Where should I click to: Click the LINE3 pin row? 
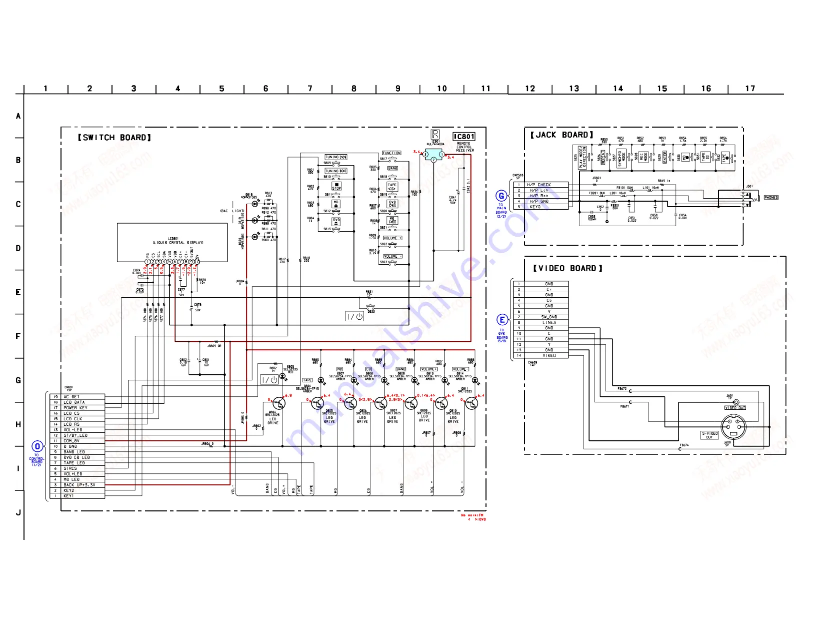[541, 322]
